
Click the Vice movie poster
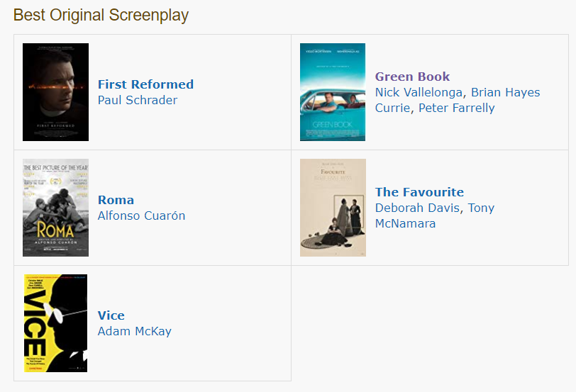click(55, 323)
